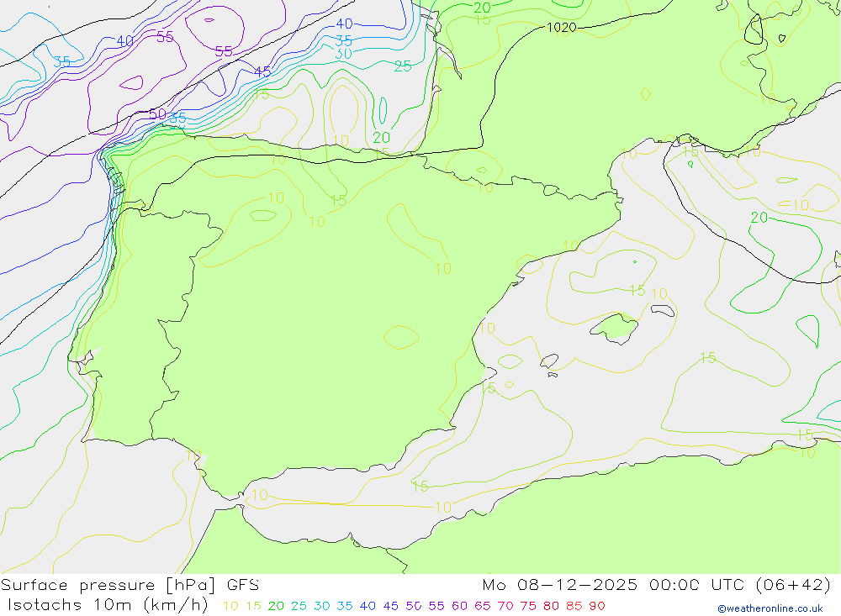
Task: Click legend value 15 in the isotach scale
Action: point(254,606)
